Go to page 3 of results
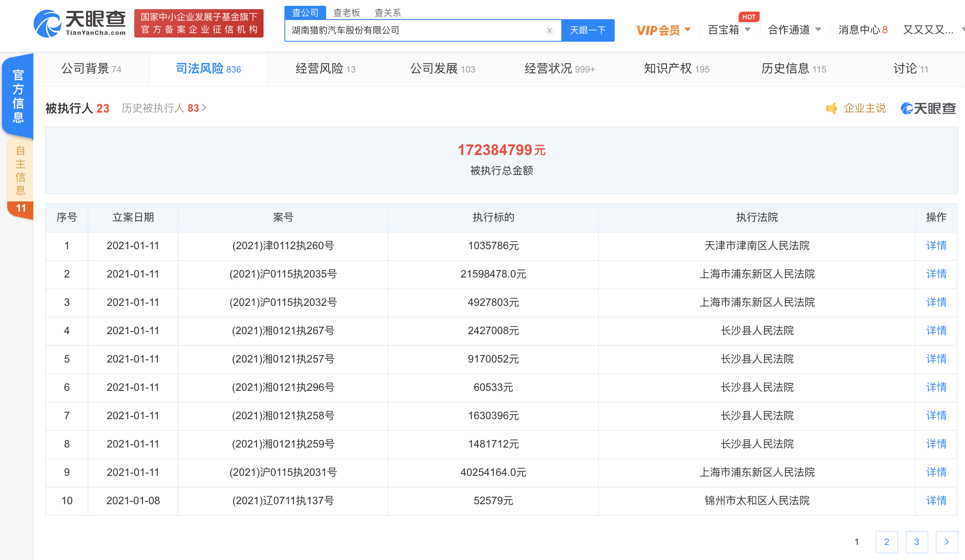965x560 pixels. click(917, 542)
